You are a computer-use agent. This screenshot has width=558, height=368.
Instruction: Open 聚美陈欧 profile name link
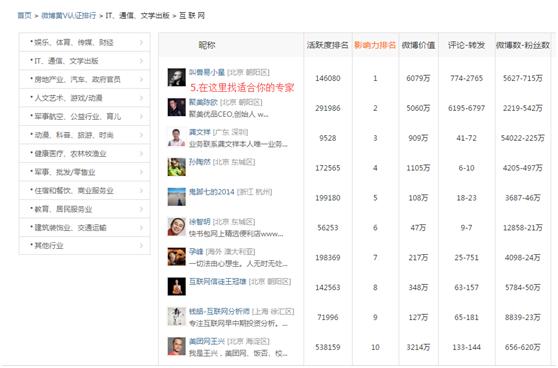203,102
